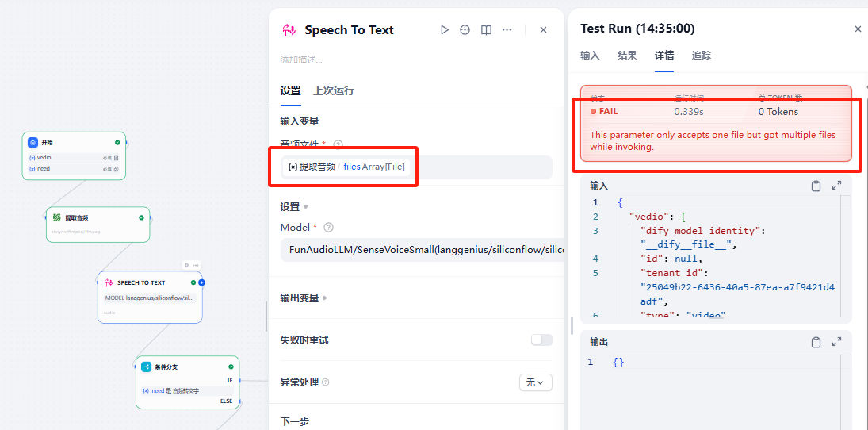The height and width of the screenshot is (430, 868).
Task: Click the "dify_model_identity" key in JSON
Action: click(700, 231)
